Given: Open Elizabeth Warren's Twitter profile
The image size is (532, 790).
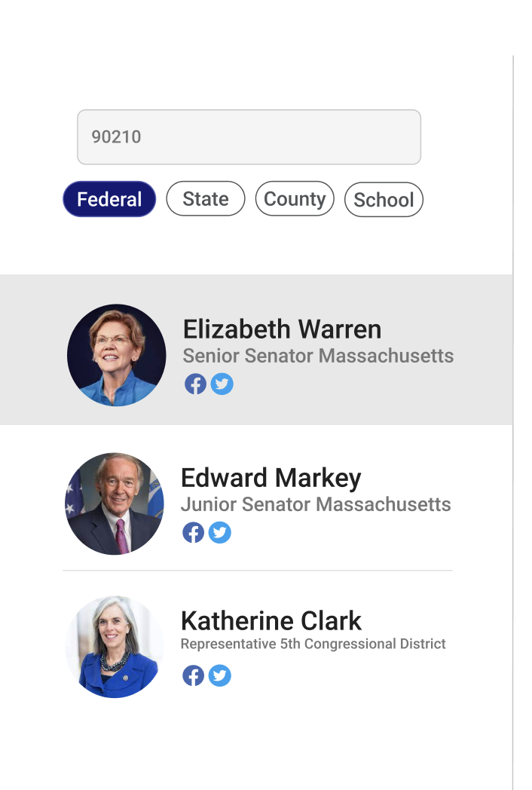Looking at the screenshot, I should coord(222,384).
